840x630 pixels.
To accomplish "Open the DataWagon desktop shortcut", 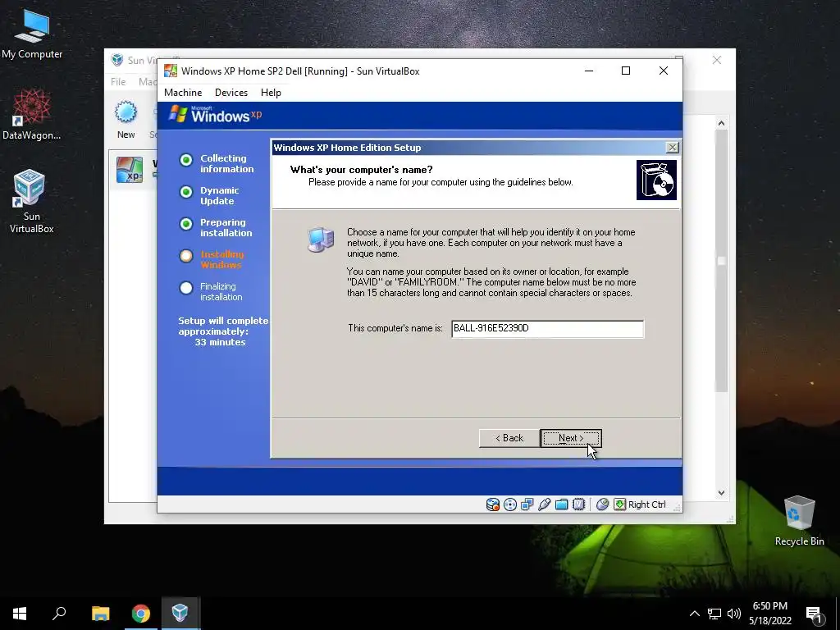I will pyautogui.click(x=32, y=114).
